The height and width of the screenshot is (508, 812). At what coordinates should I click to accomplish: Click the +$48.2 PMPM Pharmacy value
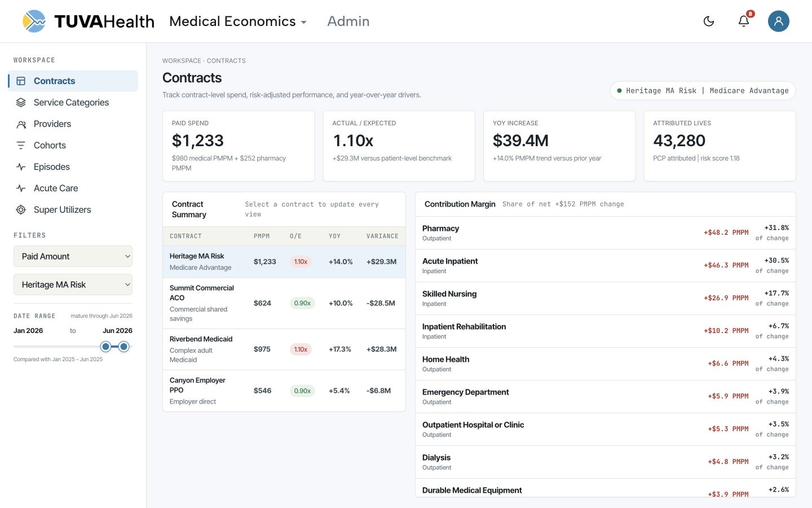click(726, 233)
